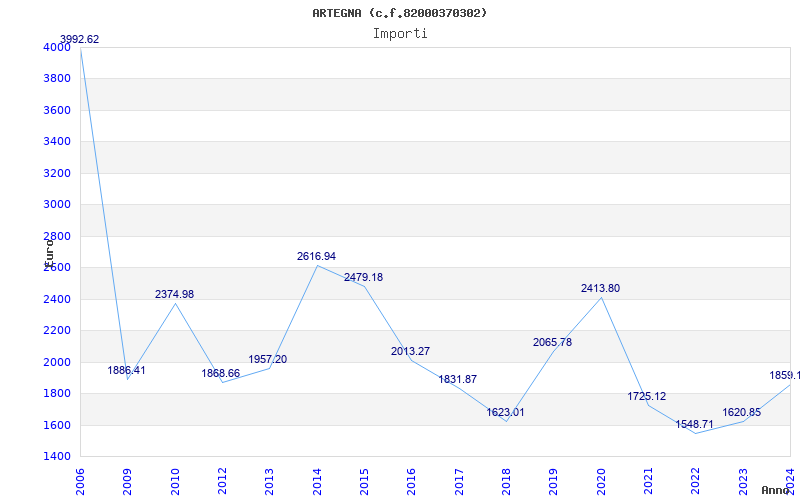800x500 pixels.
Task: Click the y-axis value 3800
Action: tap(57, 79)
